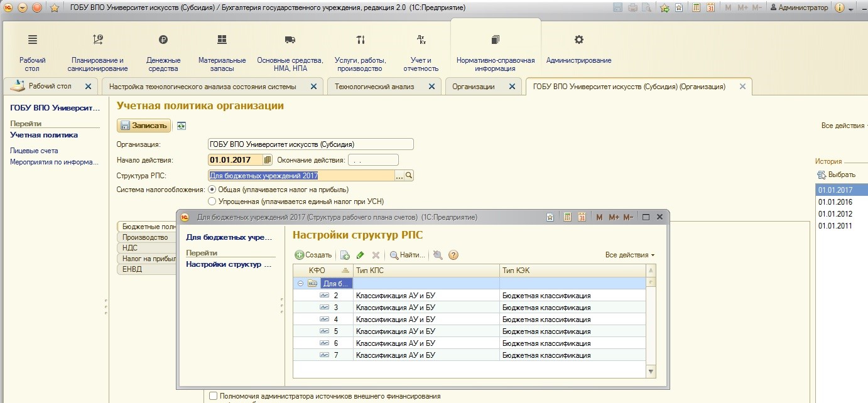This screenshot has height=403, width=868.
Task: Click the Администрирование gear section
Action: pyautogui.click(x=578, y=49)
